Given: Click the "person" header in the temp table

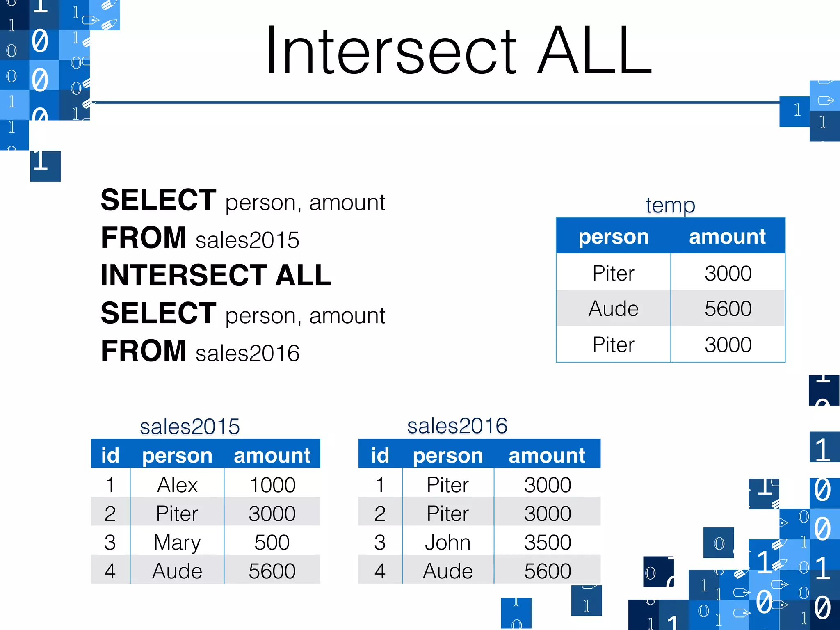Looking at the screenshot, I should [x=614, y=237].
